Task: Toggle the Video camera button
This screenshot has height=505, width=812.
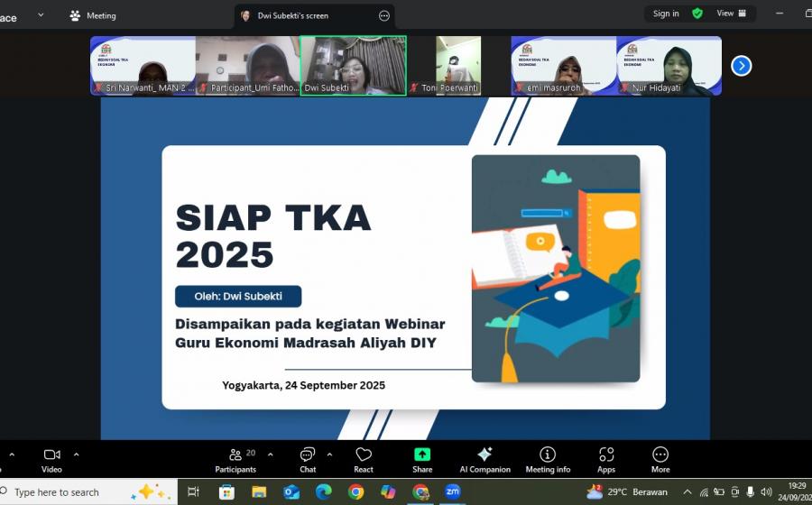Action: [x=51, y=459]
